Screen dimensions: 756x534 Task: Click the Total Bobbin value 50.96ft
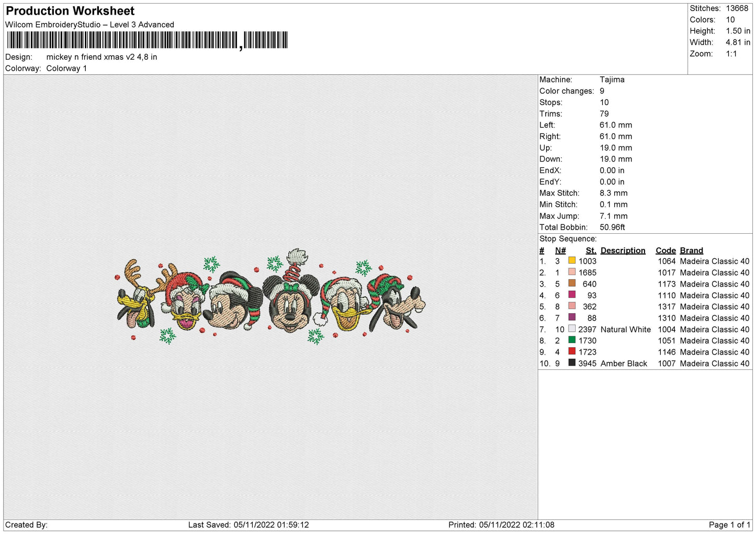612,227
